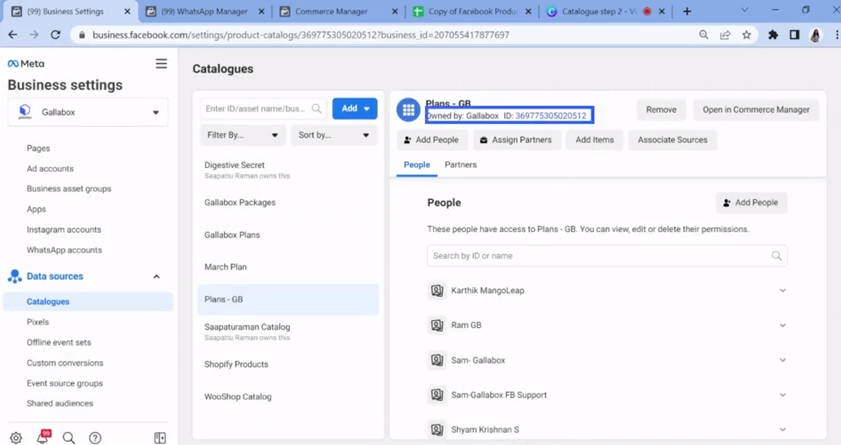The height and width of the screenshot is (445, 841).
Task: Open notifications bell with 99 badge
Action: pyautogui.click(x=43, y=436)
